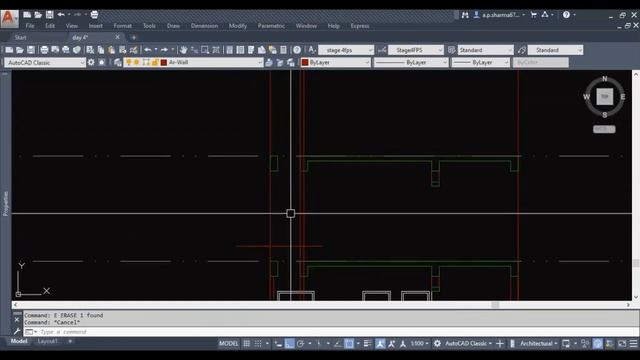Click the Multileader Style icon
640x360 pixels.
point(522,50)
